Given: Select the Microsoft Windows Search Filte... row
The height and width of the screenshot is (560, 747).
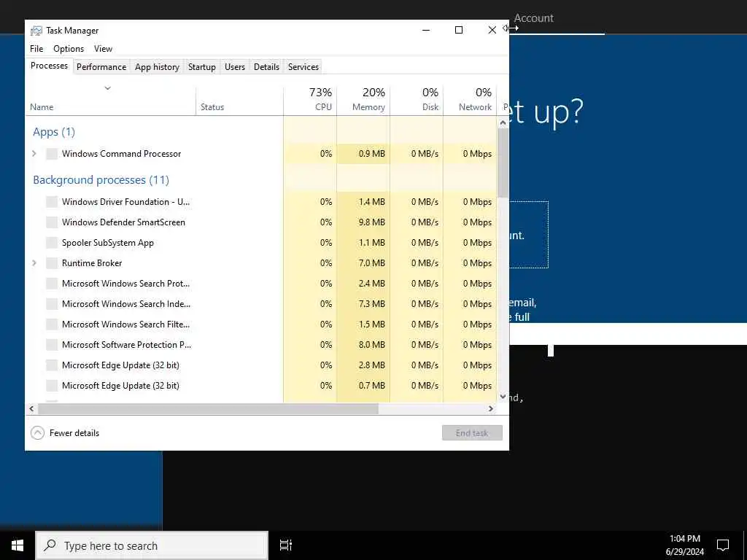Looking at the screenshot, I should click(261, 324).
